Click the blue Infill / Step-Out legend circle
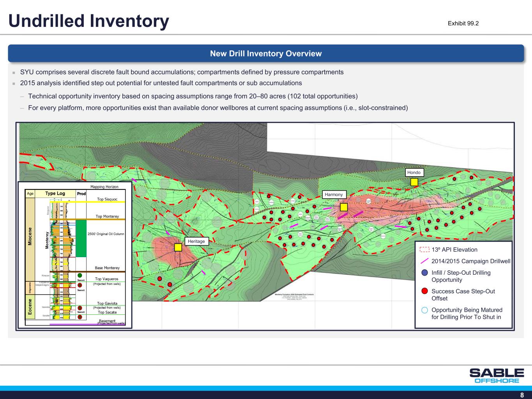Image resolution: width=532 pixels, height=399 pixels. (425, 273)
